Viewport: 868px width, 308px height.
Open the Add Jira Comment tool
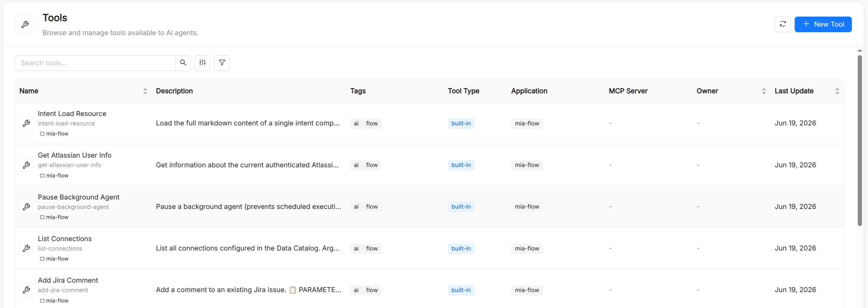coord(68,280)
